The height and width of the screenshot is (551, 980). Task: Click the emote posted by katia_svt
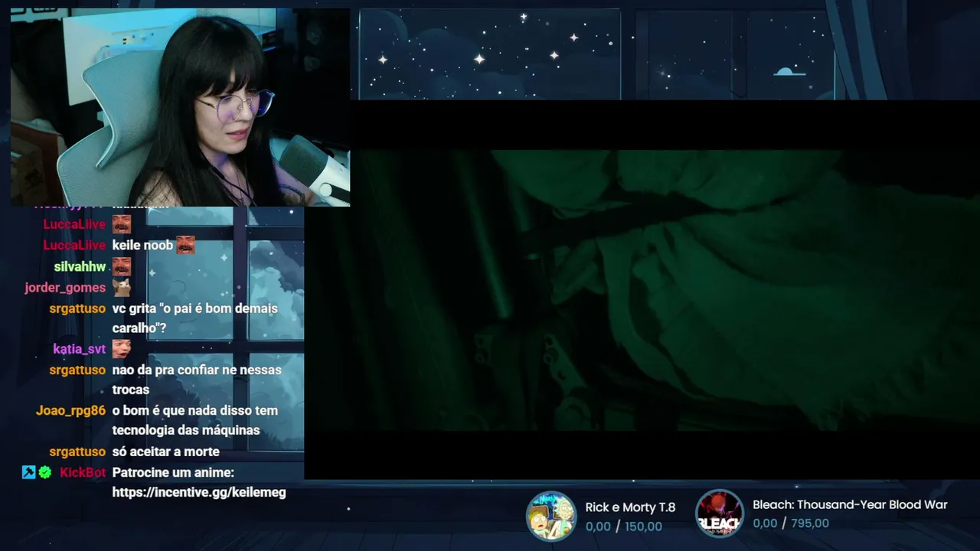coord(122,349)
